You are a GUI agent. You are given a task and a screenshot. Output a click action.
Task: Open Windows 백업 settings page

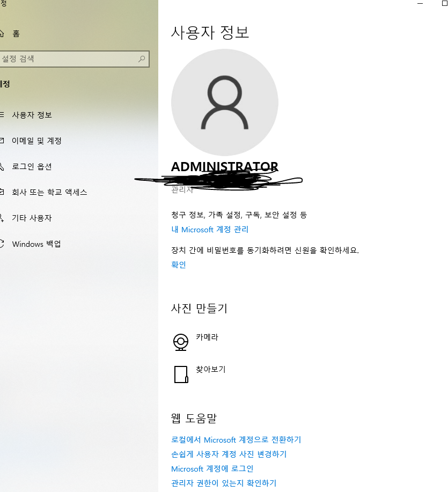point(36,244)
